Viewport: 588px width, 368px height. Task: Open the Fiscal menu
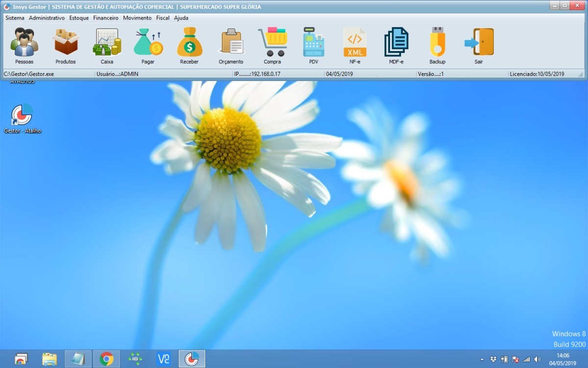click(163, 18)
